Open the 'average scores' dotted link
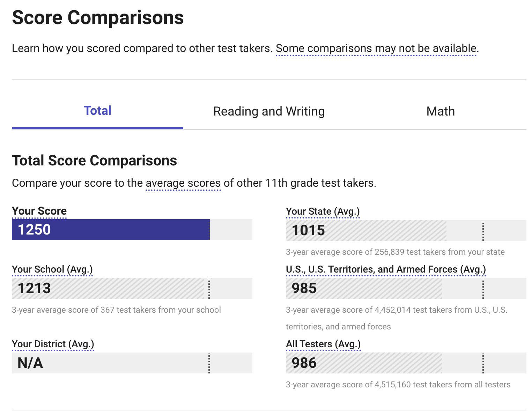532x416 pixels. pos(183,183)
